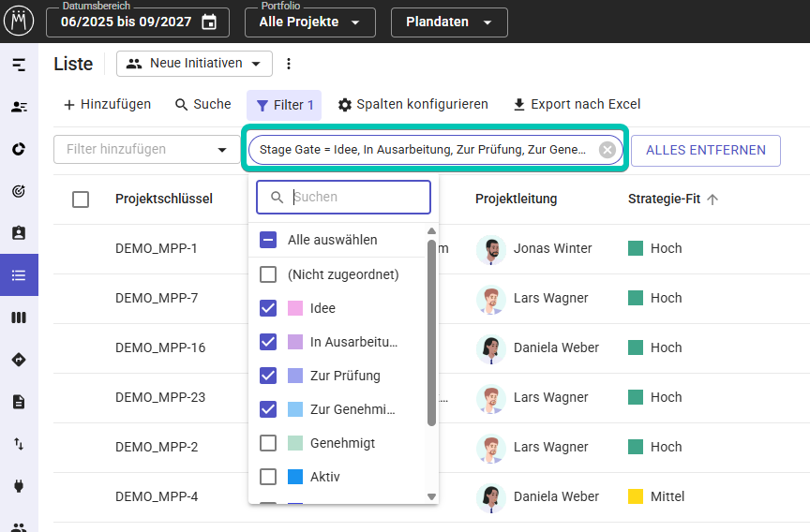Open Spalten konfigurieren
Image resolution: width=810 pixels, height=532 pixels.
tap(412, 105)
